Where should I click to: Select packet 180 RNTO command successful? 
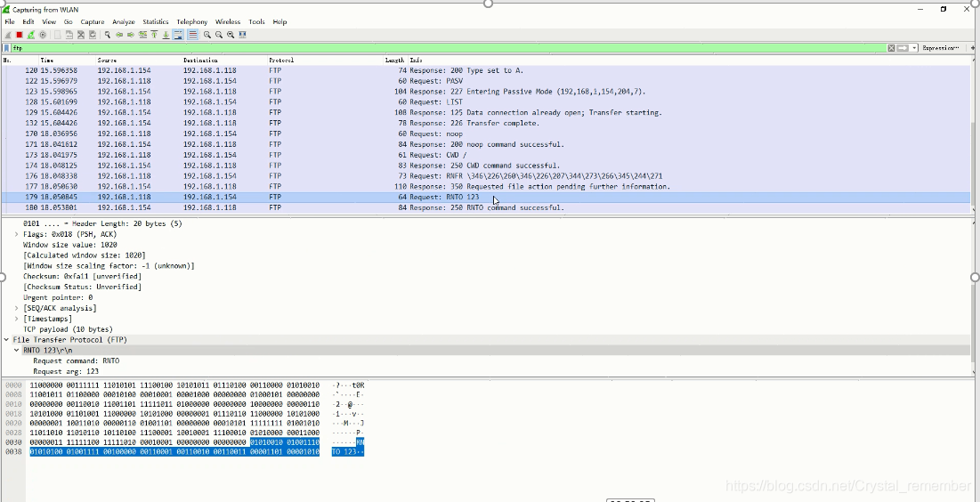486,207
